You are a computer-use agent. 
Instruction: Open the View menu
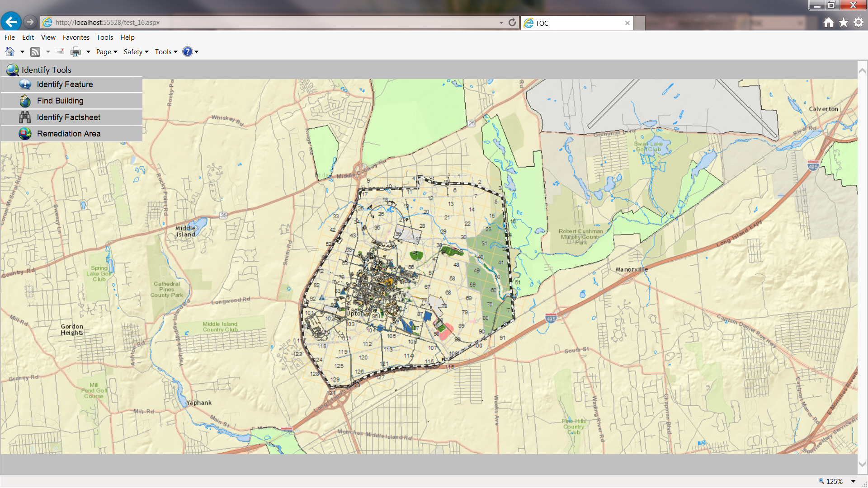[x=48, y=38]
